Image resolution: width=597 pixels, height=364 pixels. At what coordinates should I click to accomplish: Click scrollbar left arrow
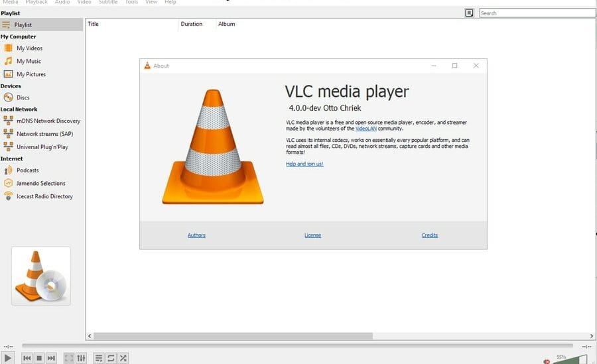click(x=90, y=336)
